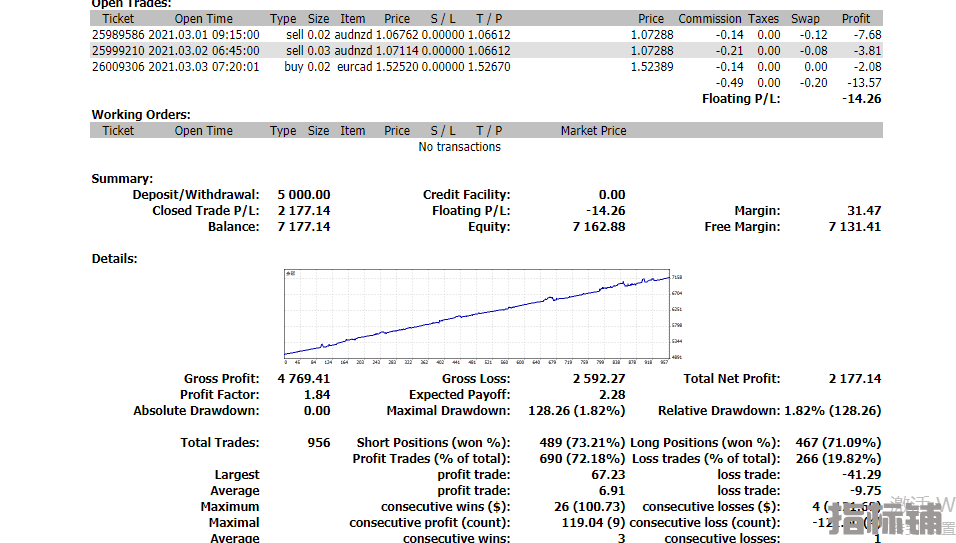The height and width of the screenshot is (543, 956).
Task: Click consecutive profit value 119.04 (9)
Action: point(593,522)
